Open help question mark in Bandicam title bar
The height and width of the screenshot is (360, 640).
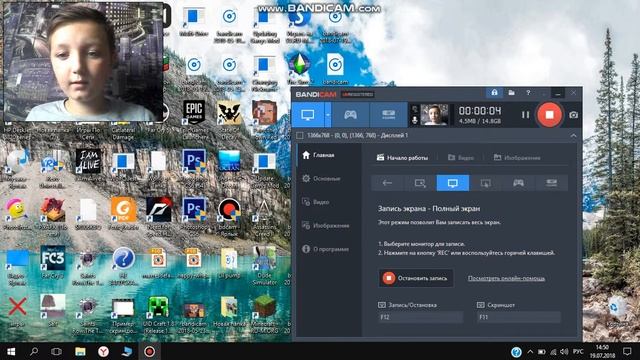tap(528, 93)
